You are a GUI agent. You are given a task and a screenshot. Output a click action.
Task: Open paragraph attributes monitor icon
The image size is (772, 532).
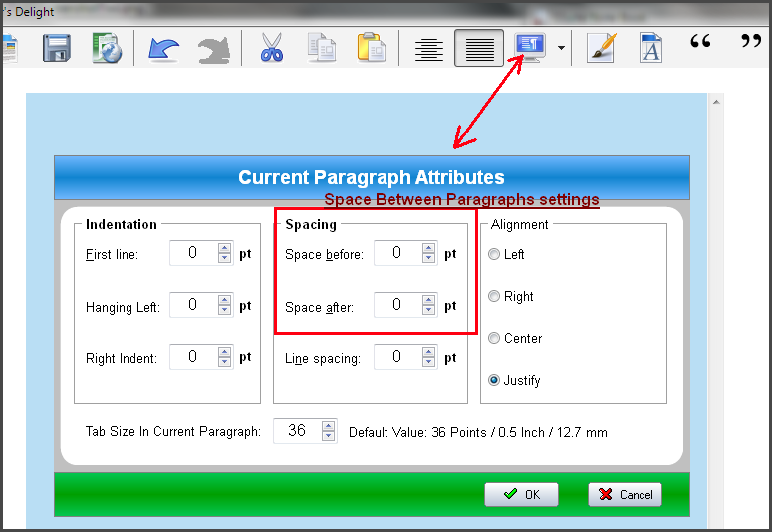coord(530,47)
